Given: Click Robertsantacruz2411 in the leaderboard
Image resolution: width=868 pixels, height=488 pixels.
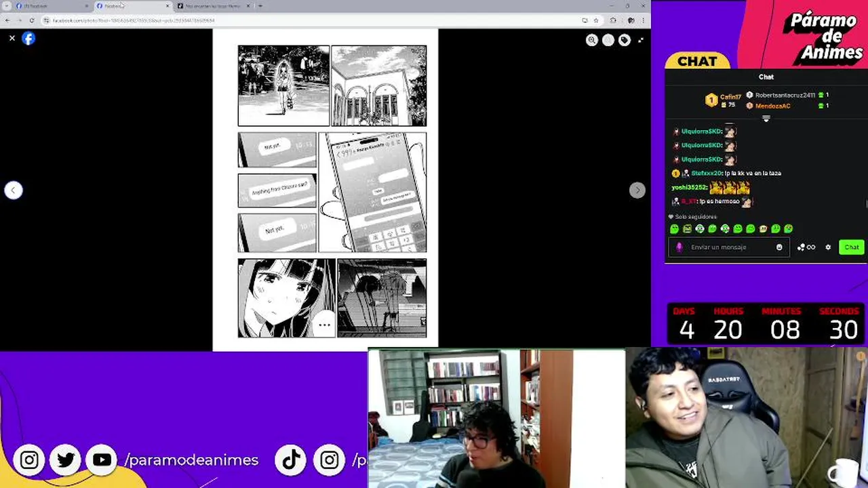Looking at the screenshot, I should pyautogui.click(x=785, y=96).
